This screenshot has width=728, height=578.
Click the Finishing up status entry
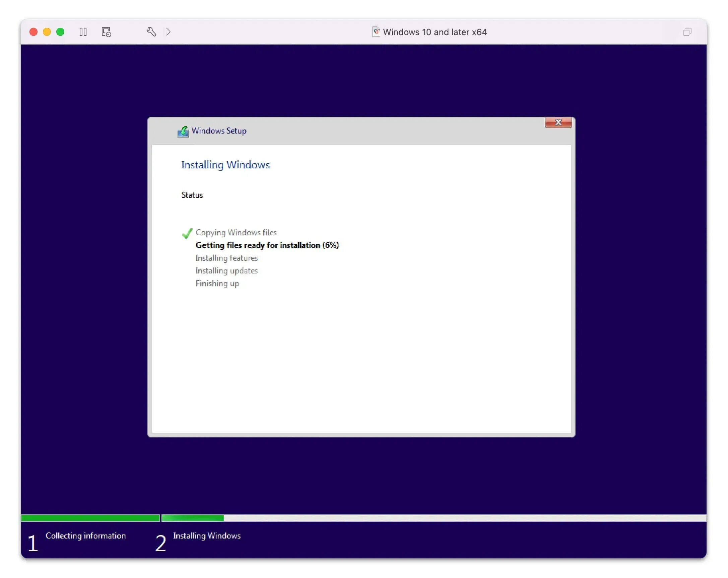coord(217,283)
